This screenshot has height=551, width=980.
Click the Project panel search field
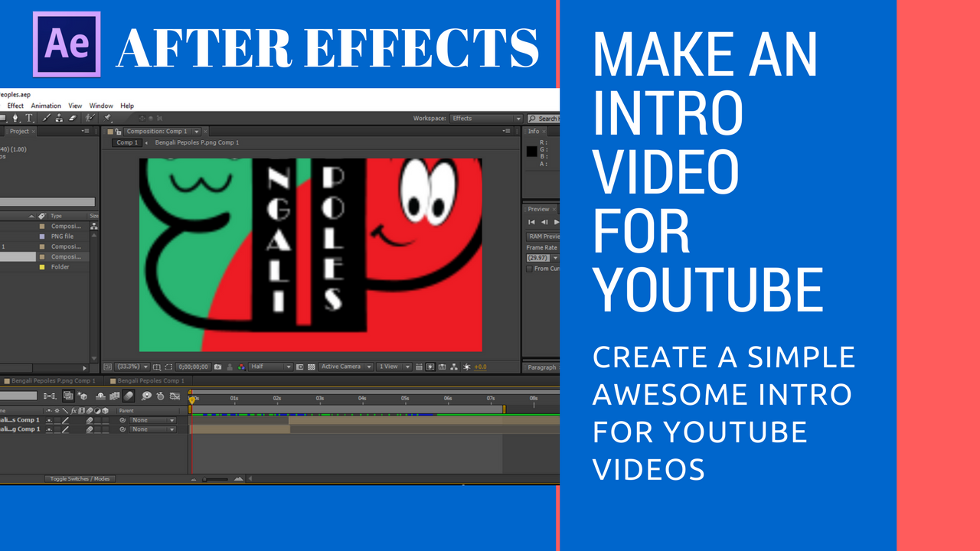47,202
